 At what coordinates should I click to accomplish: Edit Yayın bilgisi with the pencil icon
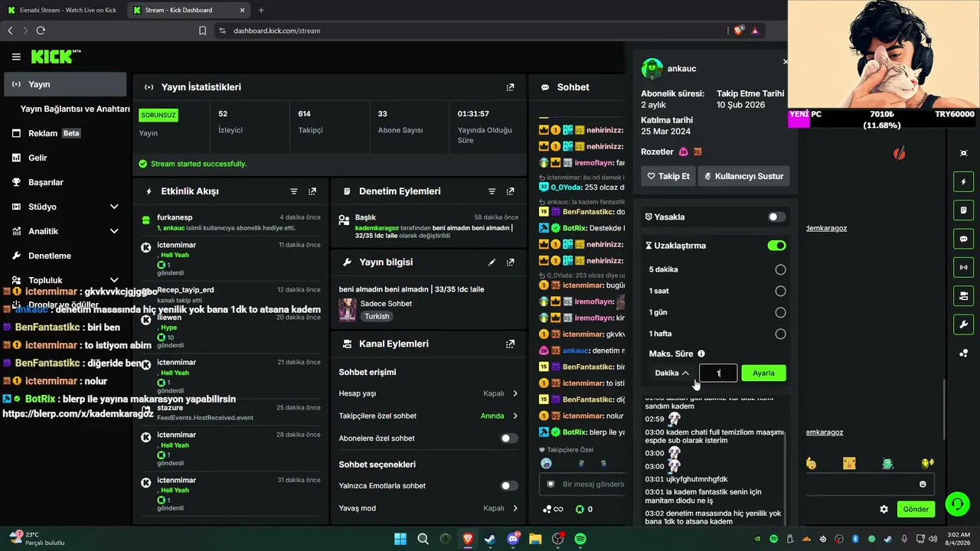point(492,262)
